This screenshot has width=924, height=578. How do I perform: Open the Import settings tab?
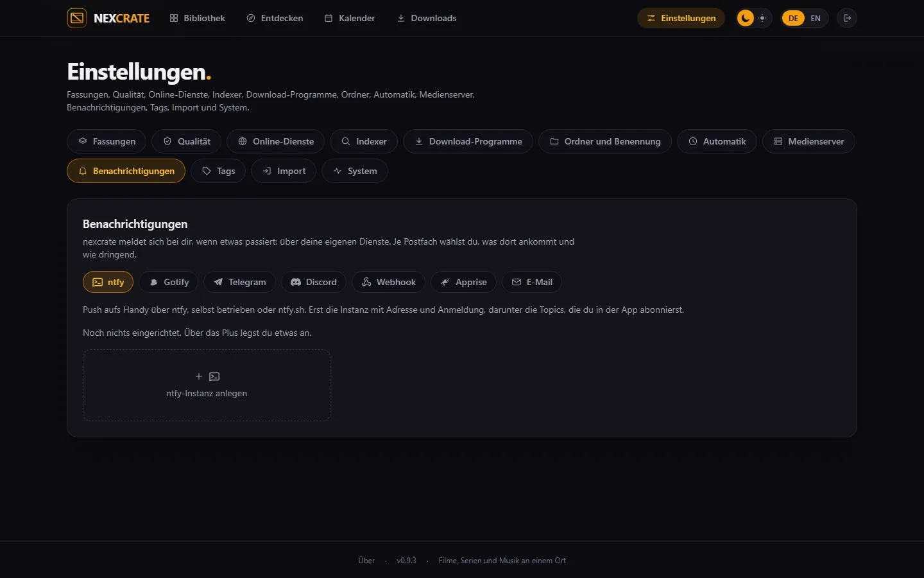284,171
